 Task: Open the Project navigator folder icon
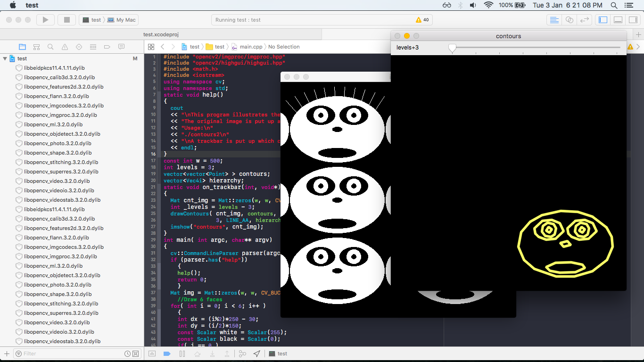click(x=22, y=47)
